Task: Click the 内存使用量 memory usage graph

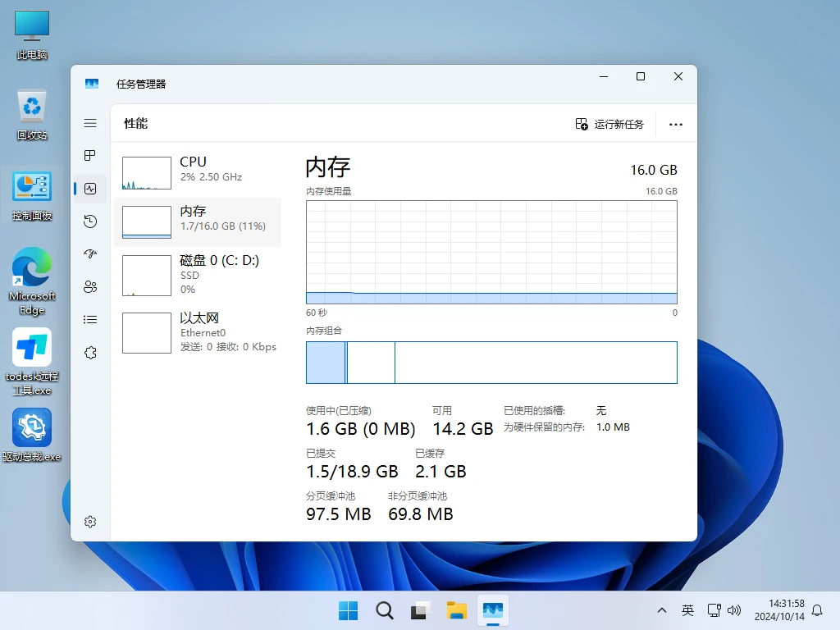Action: point(492,253)
